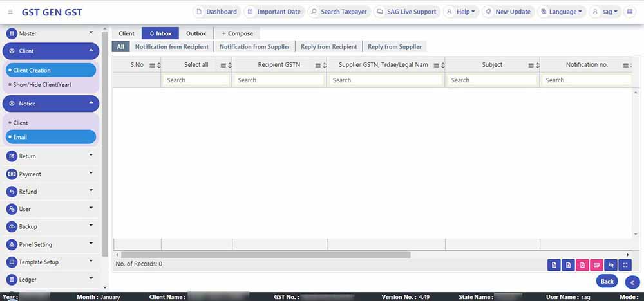Click the fullscreen icon in bottom toolbar
This screenshot has width=644, height=301.
click(x=625, y=264)
